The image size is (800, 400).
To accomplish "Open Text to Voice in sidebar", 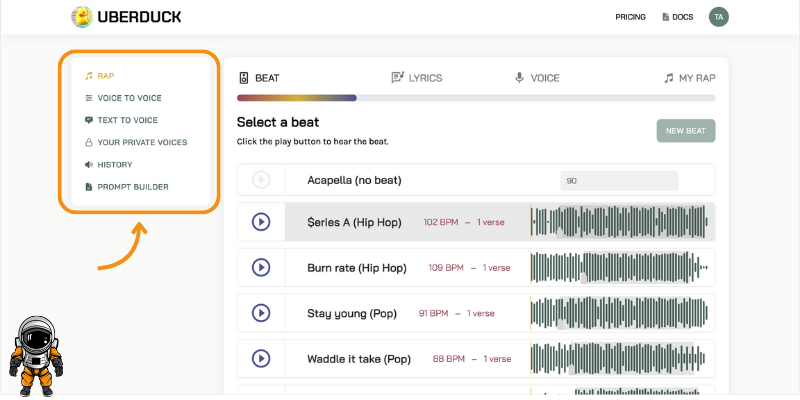I will point(128,120).
